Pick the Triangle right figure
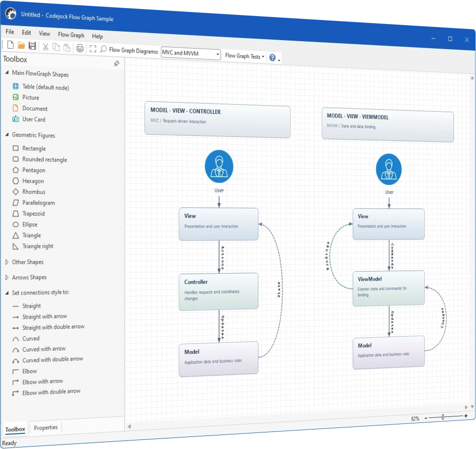The height and width of the screenshot is (449, 476). point(33,246)
